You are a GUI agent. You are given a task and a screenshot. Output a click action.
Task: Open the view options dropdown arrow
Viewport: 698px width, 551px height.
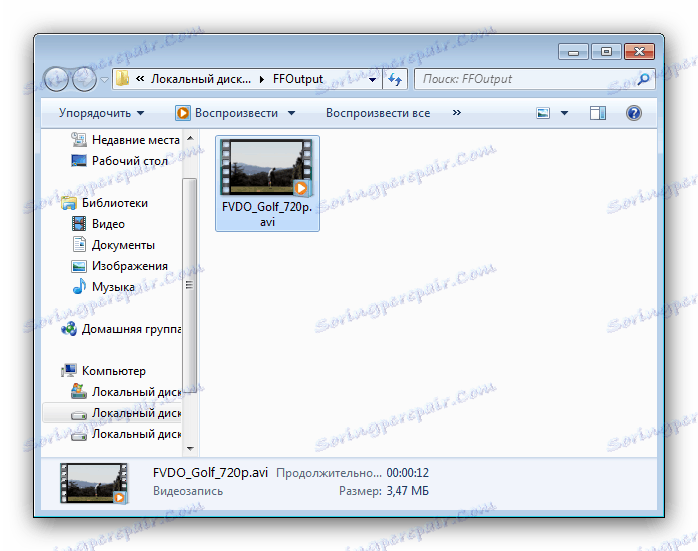point(564,113)
